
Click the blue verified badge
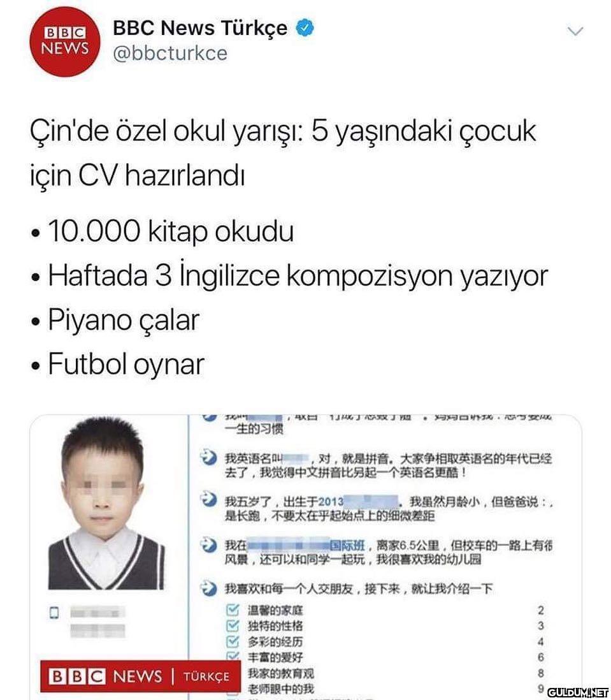tap(305, 28)
